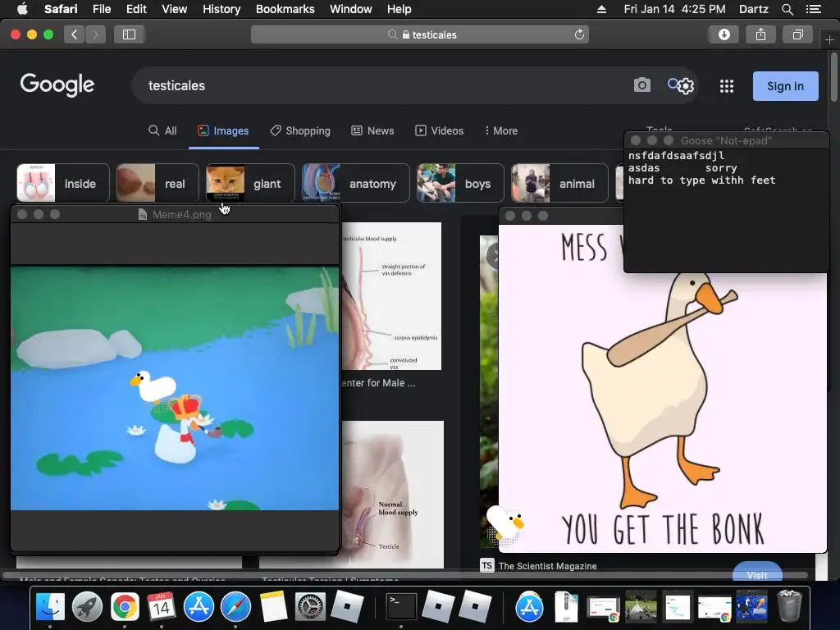Open System Preferences from the Dock
This screenshot has height=630, width=840.
click(310, 606)
